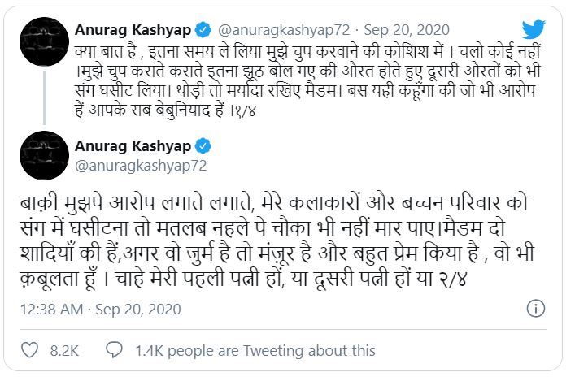588x381 pixels.
Task: Like the tweet with the heart icon
Action: coord(28,350)
